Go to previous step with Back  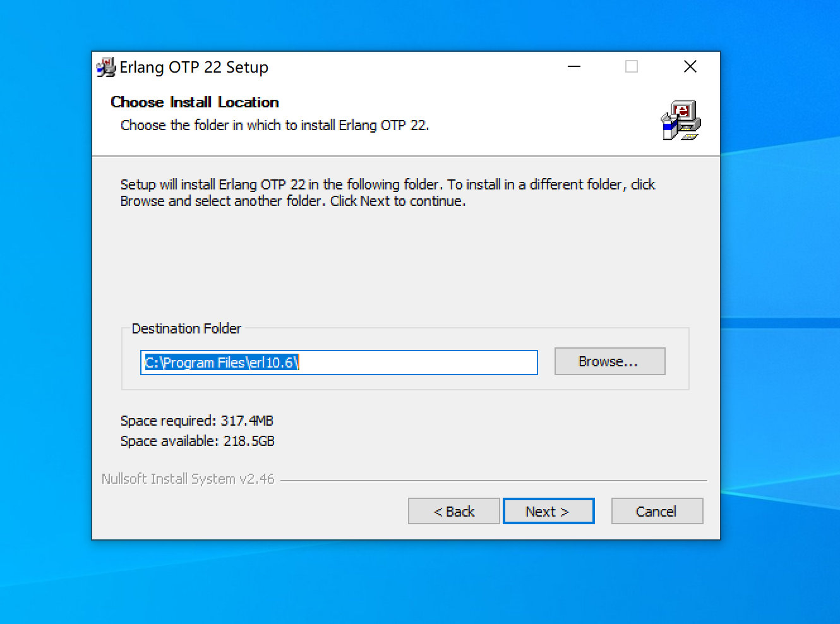pyautogui.click(x=453, y=511)
